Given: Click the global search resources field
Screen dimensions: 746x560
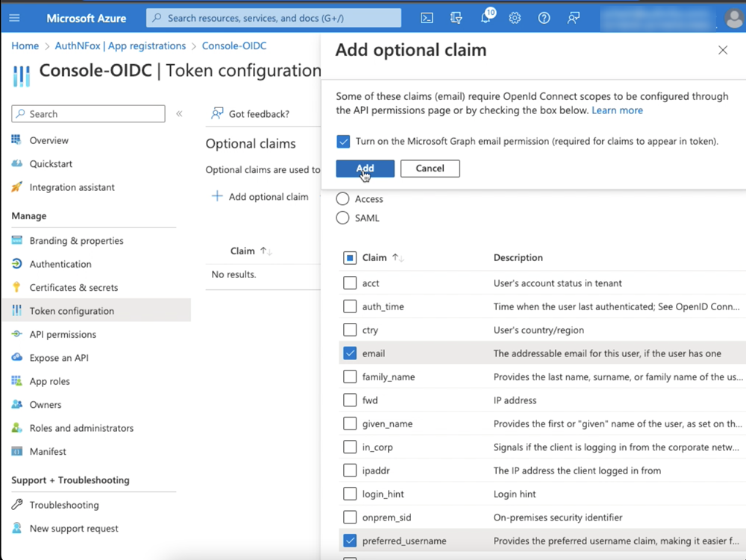Looking at the screenshot, I should pyautogui.click(x=274, y=18).
